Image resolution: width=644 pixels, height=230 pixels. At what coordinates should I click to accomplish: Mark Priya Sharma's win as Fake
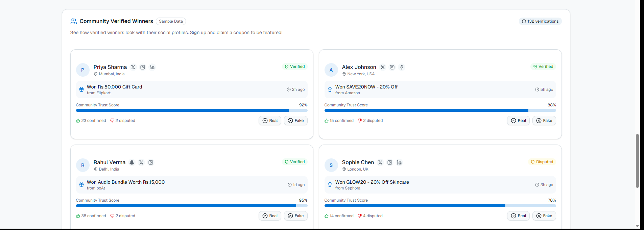click(x=296, y=121)
